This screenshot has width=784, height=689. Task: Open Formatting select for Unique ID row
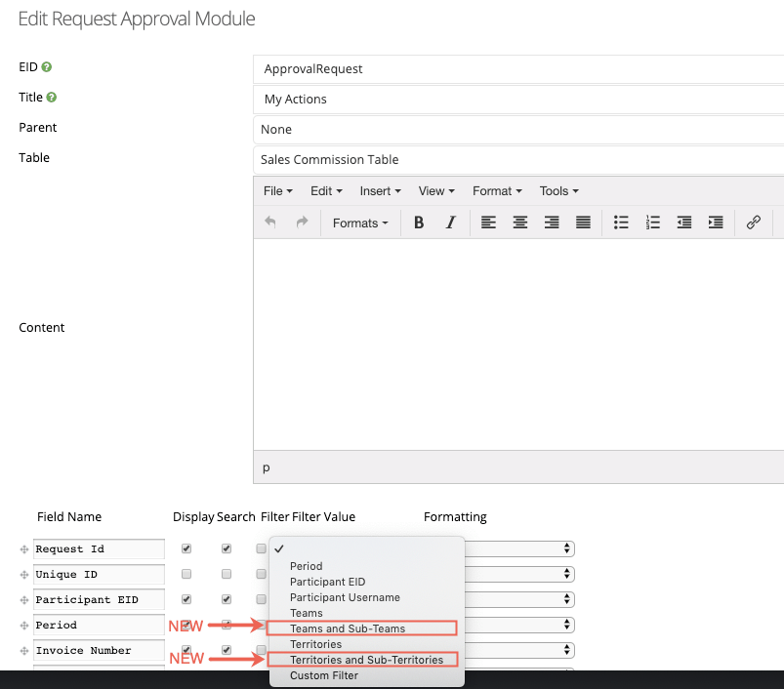click(520, 574)
